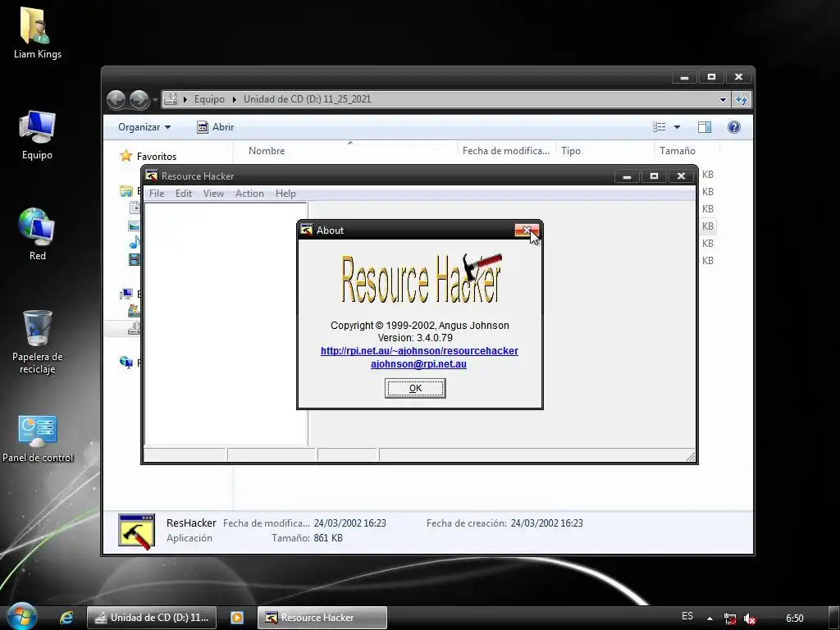Image resolution: width=840 pixels, height=630 pixels.
Task: Open the address bar history dropdown
Action: [x=723, y=99]
